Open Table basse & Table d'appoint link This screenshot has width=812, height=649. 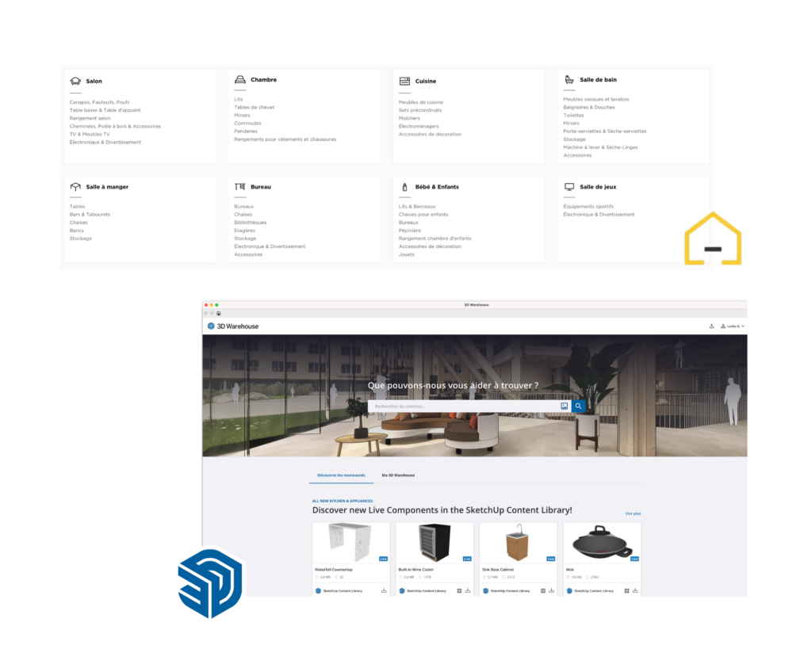[105, 110]
